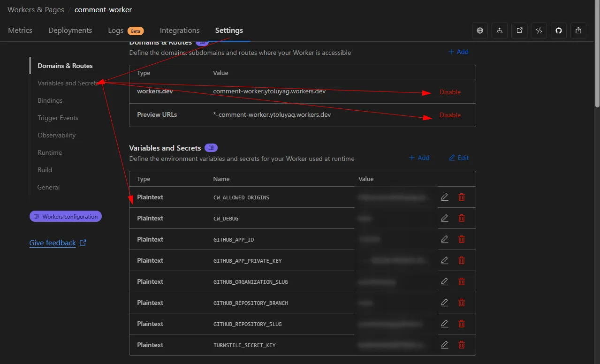
Task: Edit the GITHUB_APP_ID variable
Action: click(445, 239)
